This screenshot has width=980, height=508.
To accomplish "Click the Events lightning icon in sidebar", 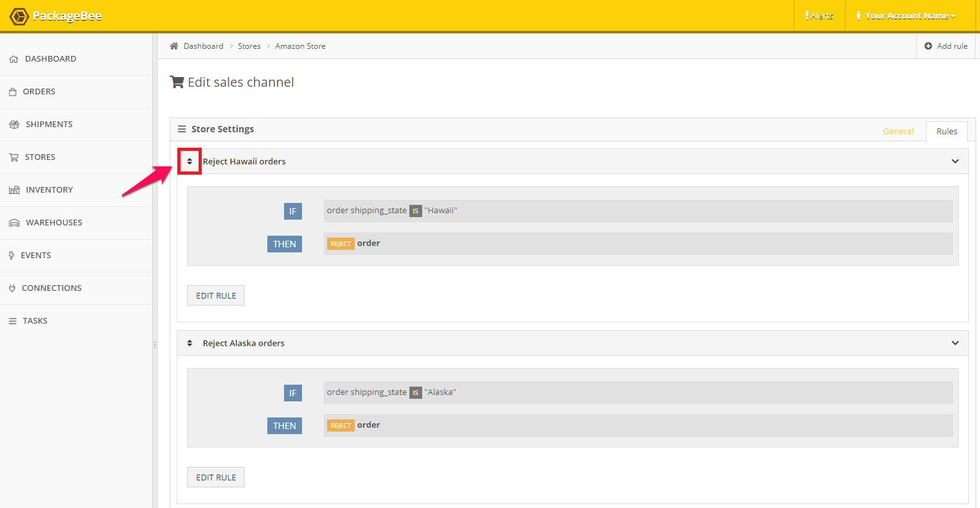I will [12, 256].
